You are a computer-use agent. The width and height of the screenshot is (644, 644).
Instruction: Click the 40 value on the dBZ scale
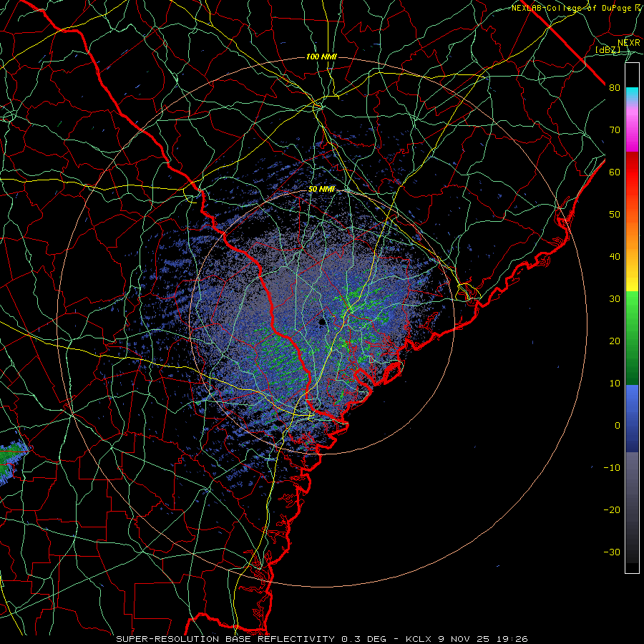coord(615,257)
